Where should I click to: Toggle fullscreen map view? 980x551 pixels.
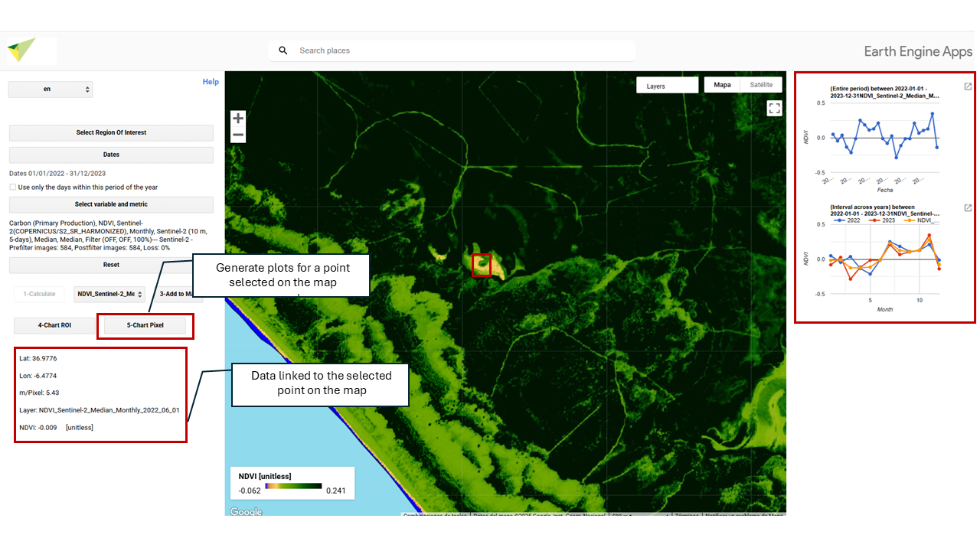pos(774,109)
